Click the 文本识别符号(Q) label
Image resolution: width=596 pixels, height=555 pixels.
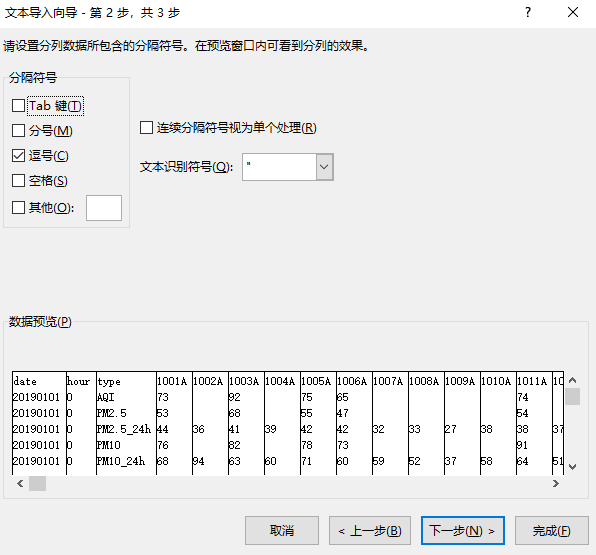tap(186, 166)
